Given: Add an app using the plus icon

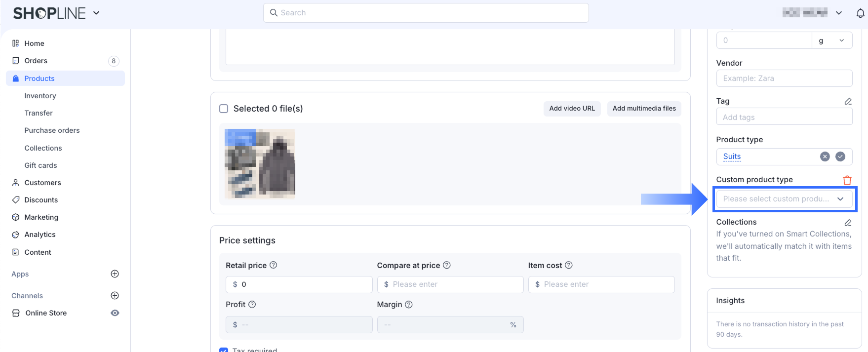Looking at the screenshot, I should tap(115, 274).
